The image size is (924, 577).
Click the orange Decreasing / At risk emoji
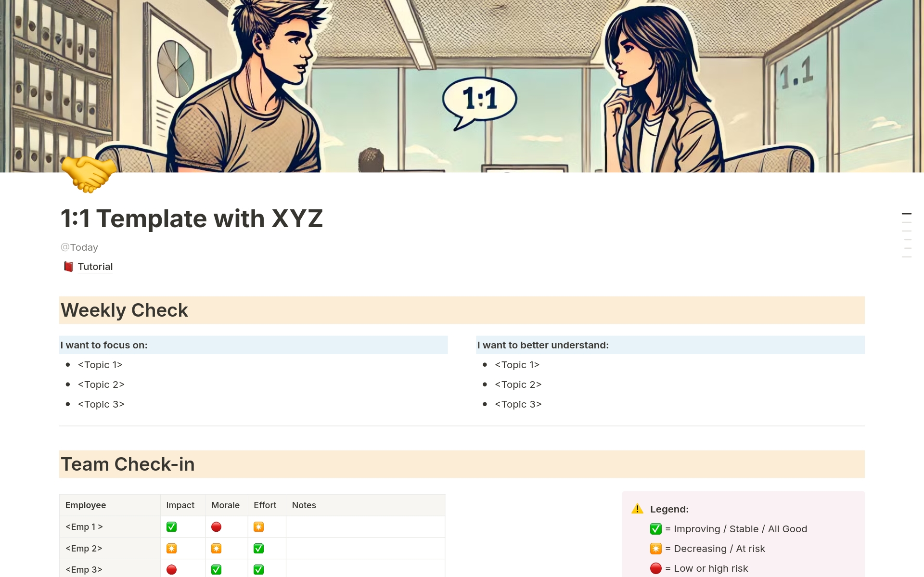(x=655, y=549)
